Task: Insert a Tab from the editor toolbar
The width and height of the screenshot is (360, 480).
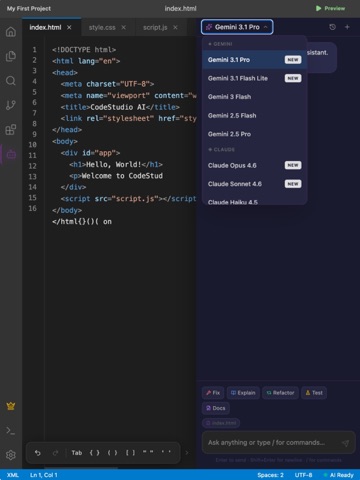Action: (x=77, y=453)
